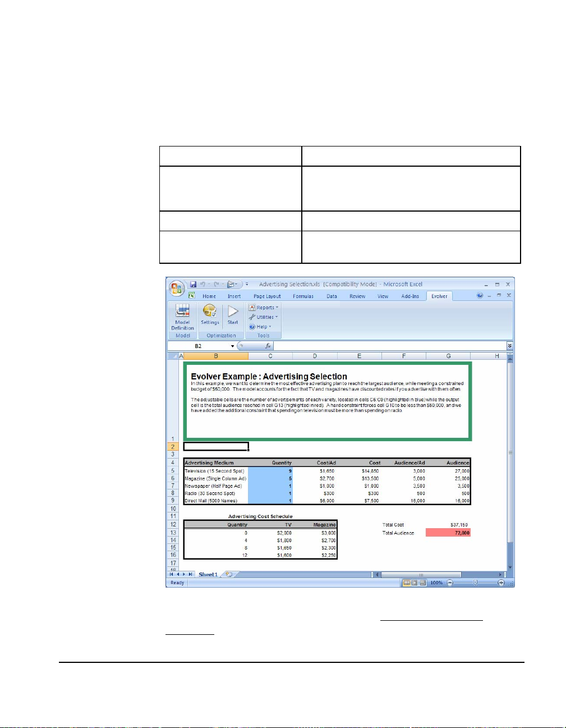Click the red Total Audience cell 72,000
This screenshot has height=728, width=566.
448,533
